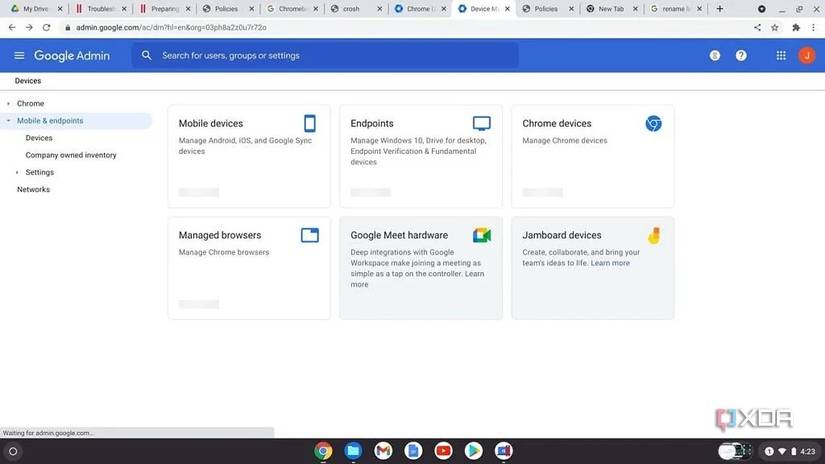The width and height of the screenshot is (825, 464).
Task: Reload the admin page
Action: (x=46, y=27)
